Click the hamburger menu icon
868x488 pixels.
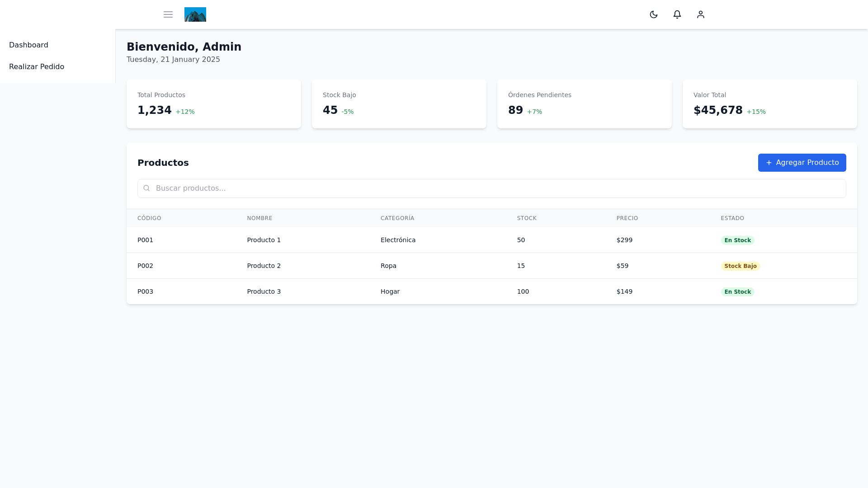168,14
